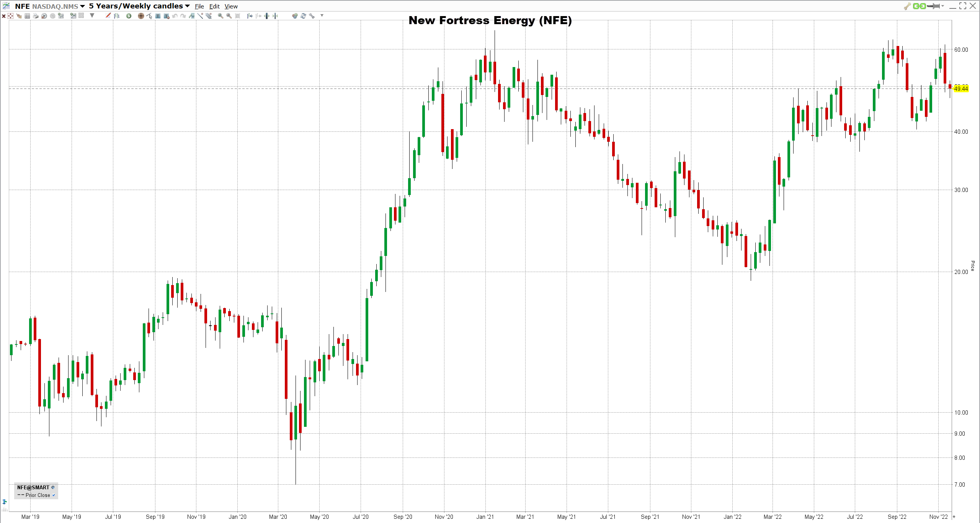
Task: Click the wrench icon in chart toolbar
Action: (312, 16)
